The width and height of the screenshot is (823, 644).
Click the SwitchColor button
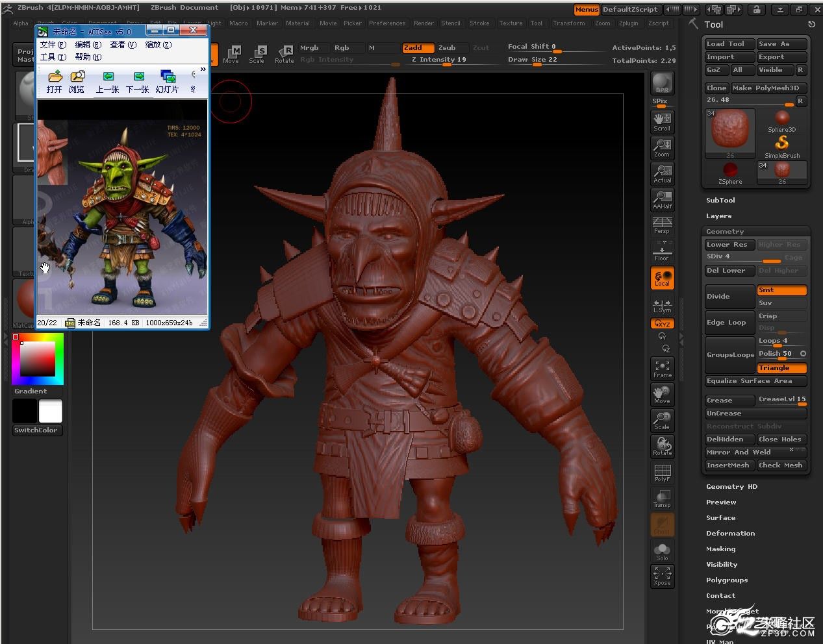click(x=37, y=430)
